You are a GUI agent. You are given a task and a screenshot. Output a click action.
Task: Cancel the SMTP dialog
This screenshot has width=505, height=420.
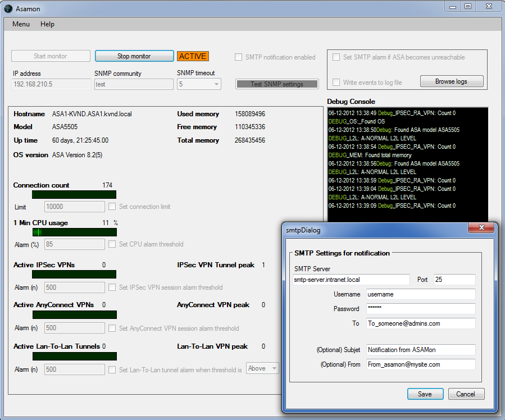tap(466, 394)
